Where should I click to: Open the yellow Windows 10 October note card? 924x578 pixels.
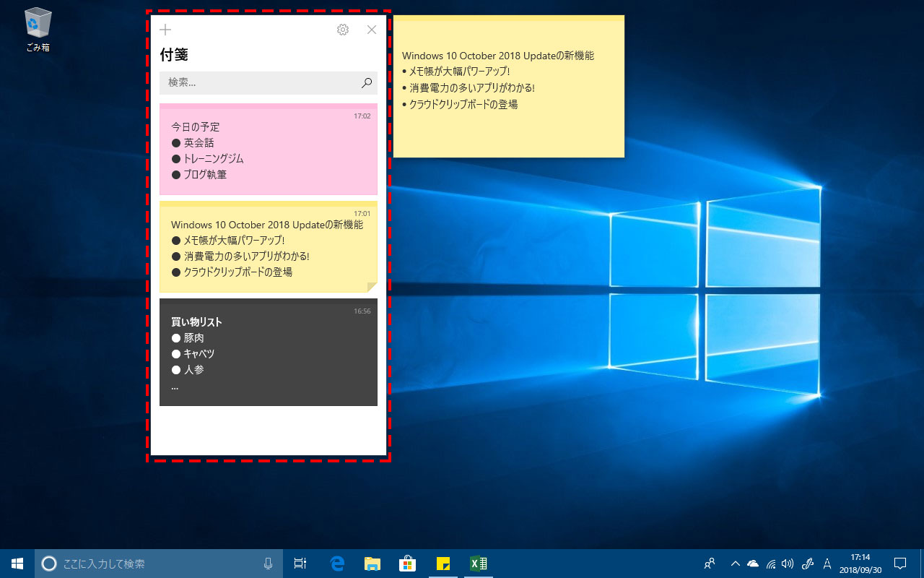point(269,246)
